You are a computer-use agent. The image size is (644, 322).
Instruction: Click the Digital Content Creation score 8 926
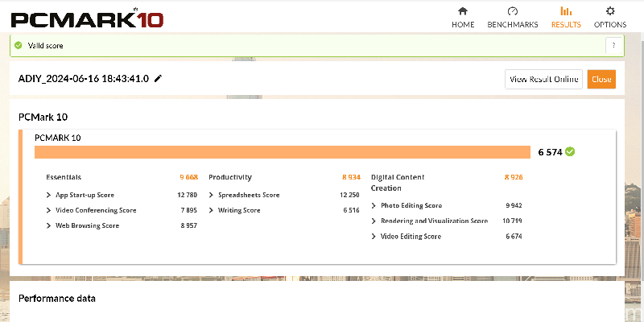tap(514, 177)
